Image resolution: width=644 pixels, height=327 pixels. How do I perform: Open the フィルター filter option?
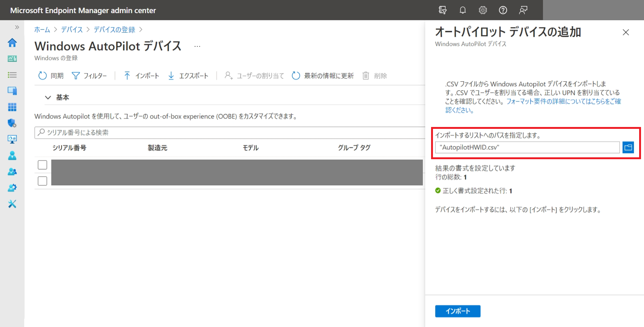point(89,76)
